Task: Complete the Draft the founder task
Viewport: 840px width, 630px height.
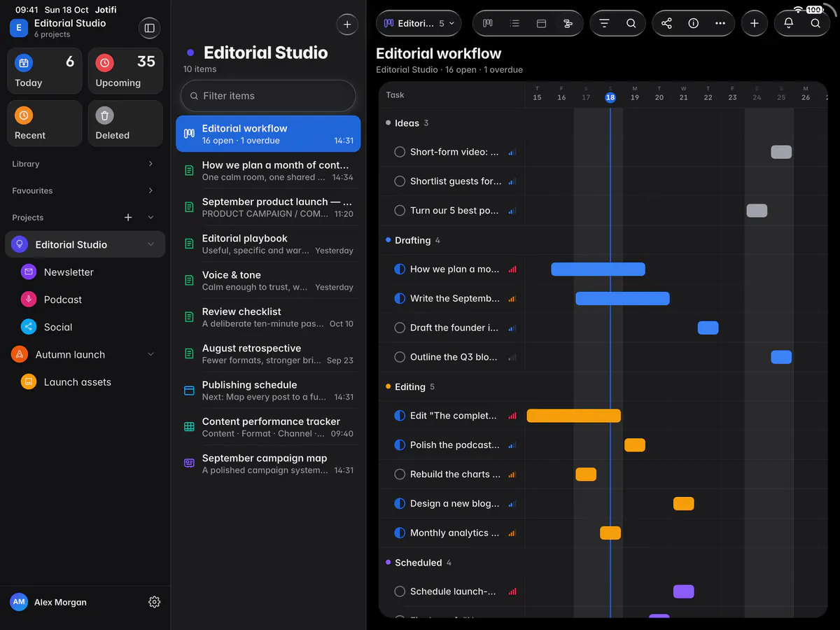Action: [x=400, y=328]
